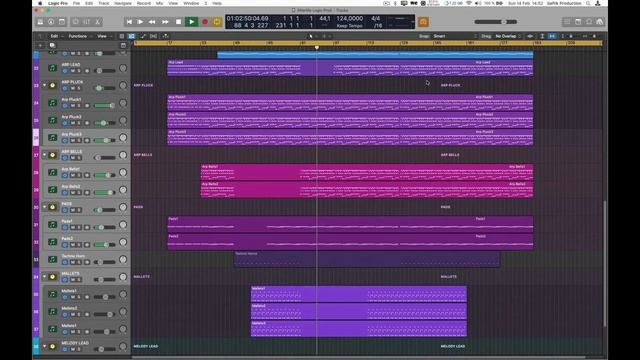The width and height of the screenshot is (640, 360).
Task: Record-enable the Arp Bells2 track
Action: pyautogui.click(x=87, y=193)
